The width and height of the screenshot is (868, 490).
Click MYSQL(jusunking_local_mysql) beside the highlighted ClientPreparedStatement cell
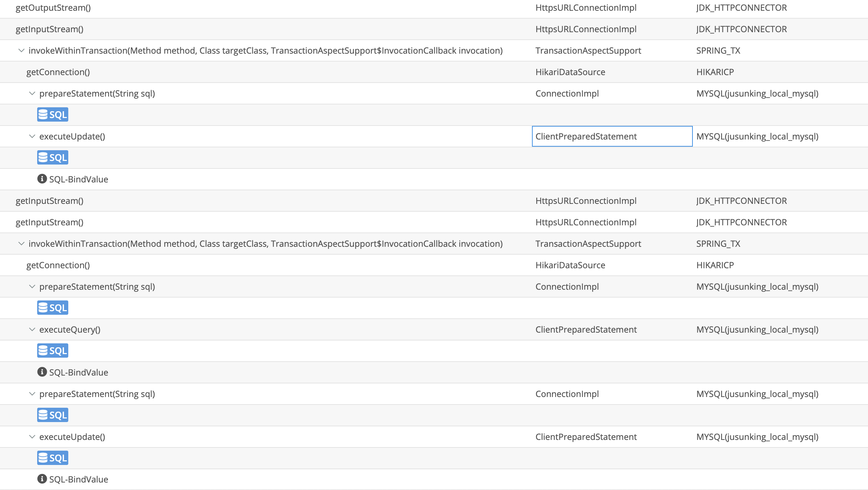pyautogui.click(x=758, y=136)
